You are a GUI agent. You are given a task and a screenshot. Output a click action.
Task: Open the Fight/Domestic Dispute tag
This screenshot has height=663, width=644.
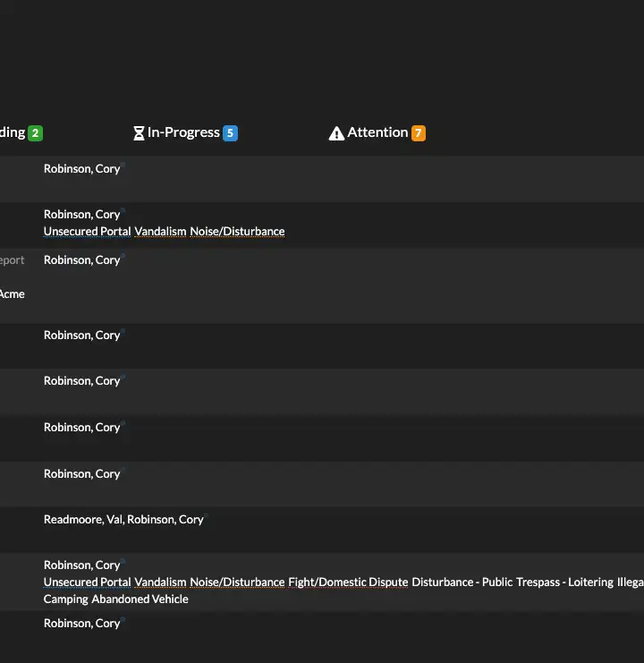(x=348, y=582)
